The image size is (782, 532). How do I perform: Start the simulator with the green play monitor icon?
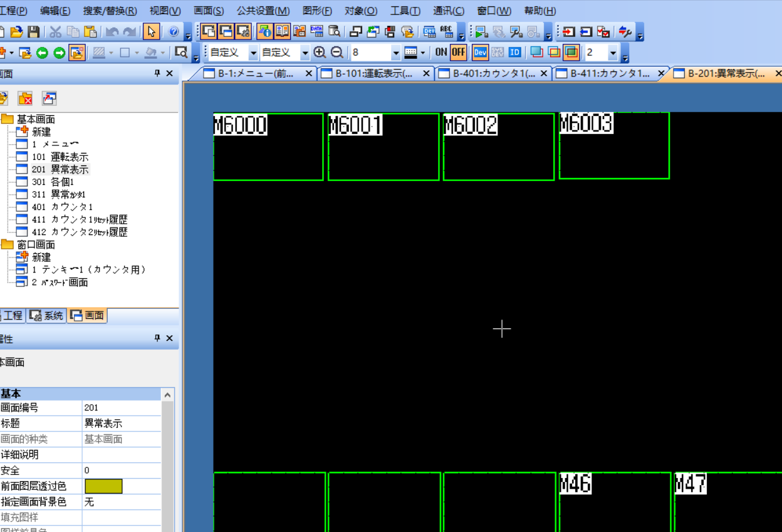[481, 31]
